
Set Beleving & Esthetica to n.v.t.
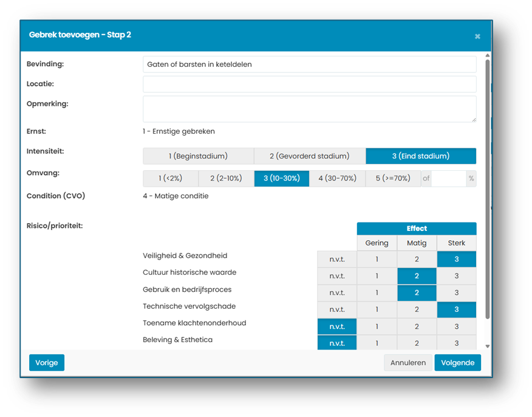[x=337, y=343]
